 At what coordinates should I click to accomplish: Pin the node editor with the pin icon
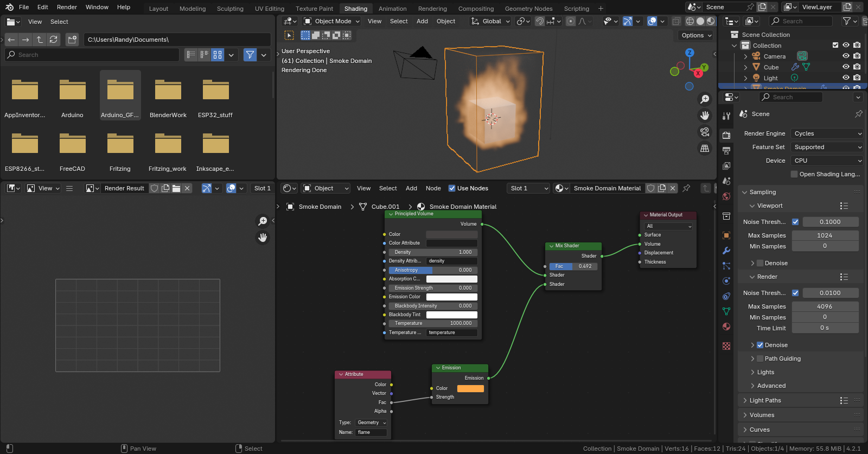(686, 188)
